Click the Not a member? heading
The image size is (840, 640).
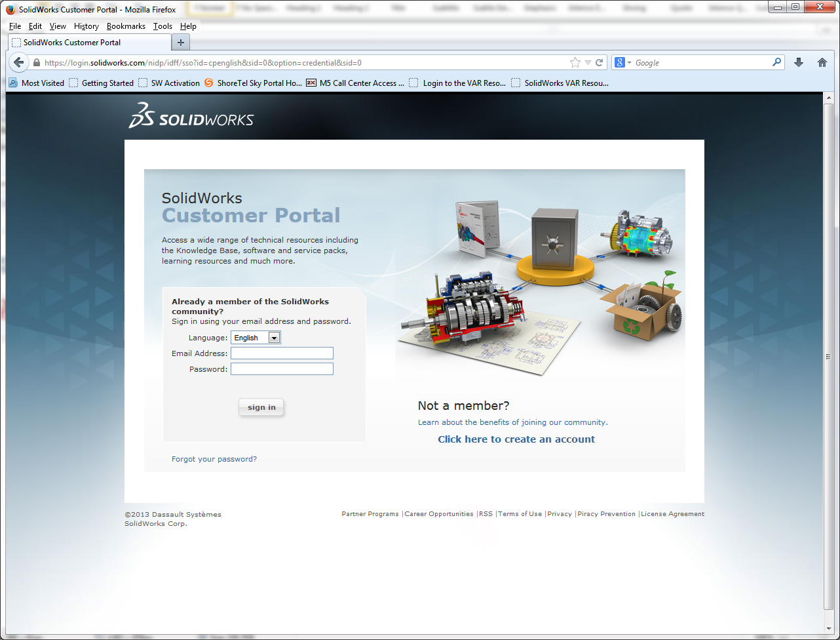464,406
